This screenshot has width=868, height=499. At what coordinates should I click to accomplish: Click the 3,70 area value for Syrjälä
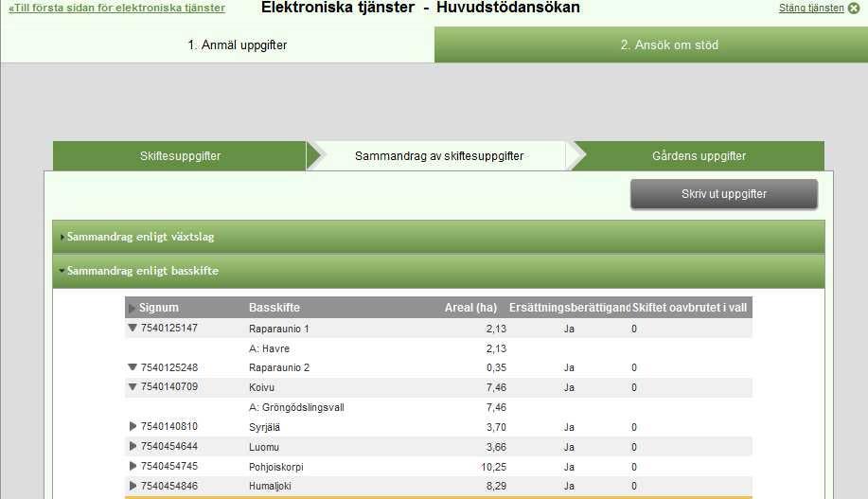[x=496, y=428]
